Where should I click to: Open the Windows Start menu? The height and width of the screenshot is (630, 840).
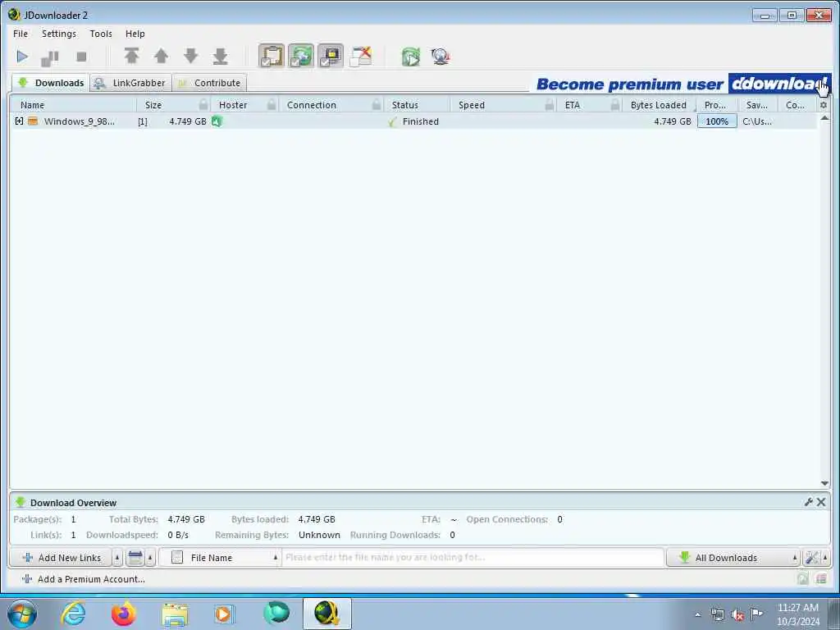click(x=22, y=614)
